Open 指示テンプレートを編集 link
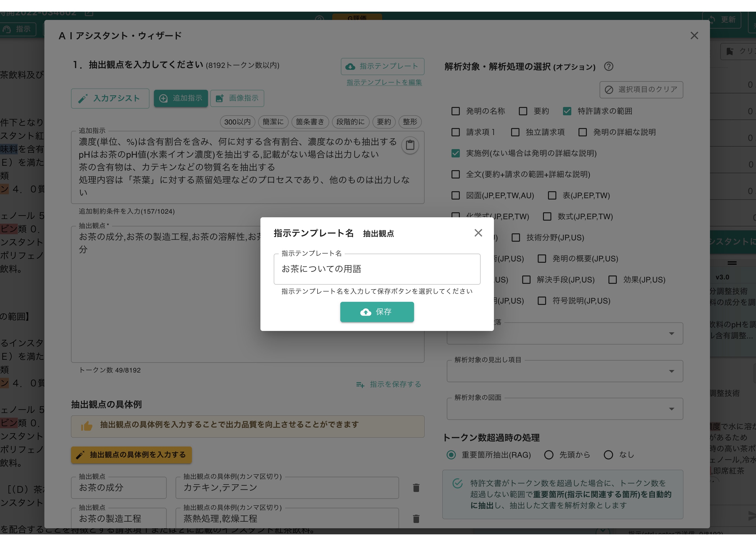Viewport: 756px width, 546px height. [384, 82]
